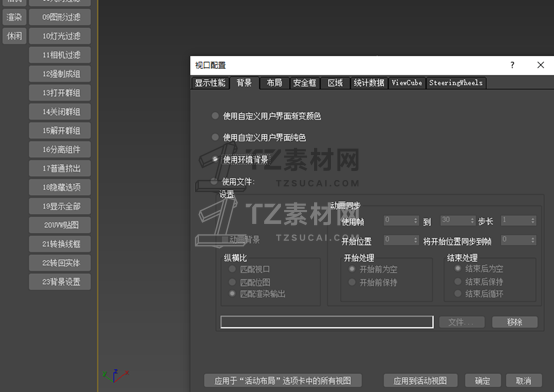Click the 17普通挤出 button

coord(60,168)
